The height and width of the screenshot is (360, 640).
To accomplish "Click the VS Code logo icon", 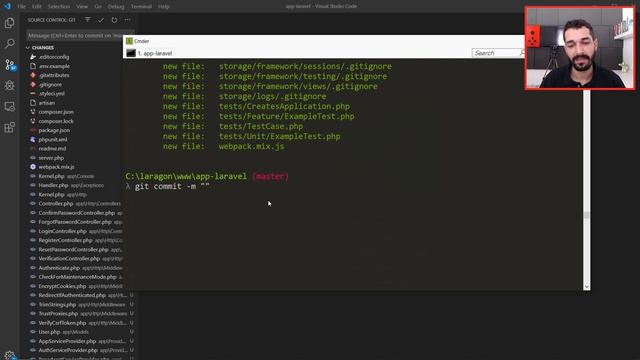I will (7, 6).
